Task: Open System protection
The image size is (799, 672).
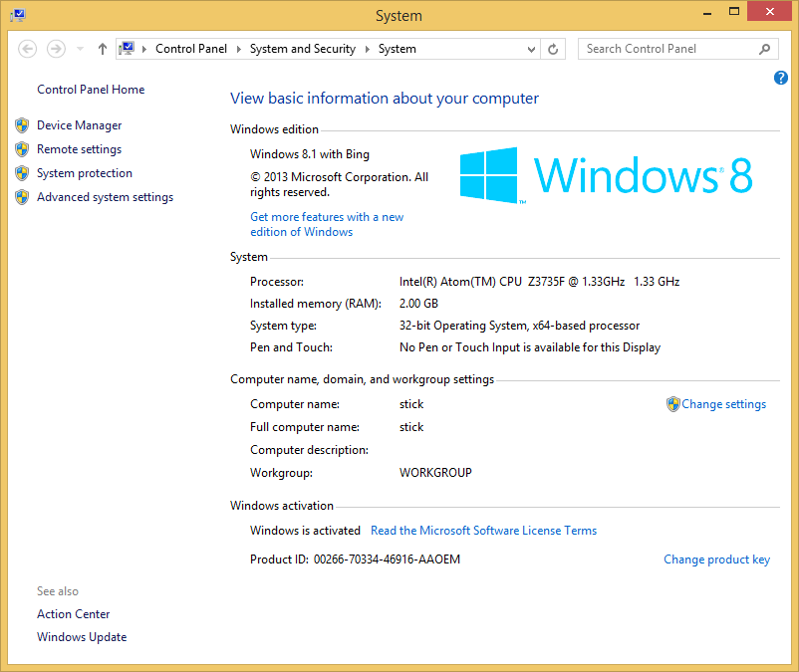Action: (85, 173)
